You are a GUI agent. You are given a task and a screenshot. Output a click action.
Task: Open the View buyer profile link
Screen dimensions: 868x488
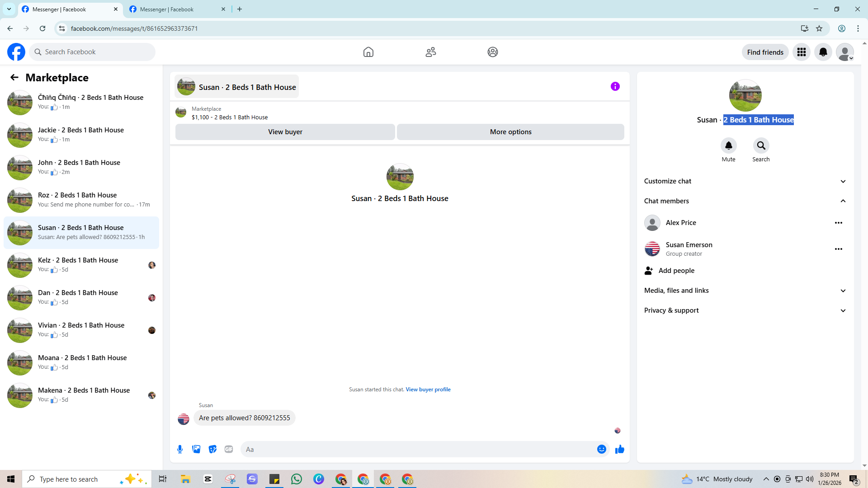428,389
